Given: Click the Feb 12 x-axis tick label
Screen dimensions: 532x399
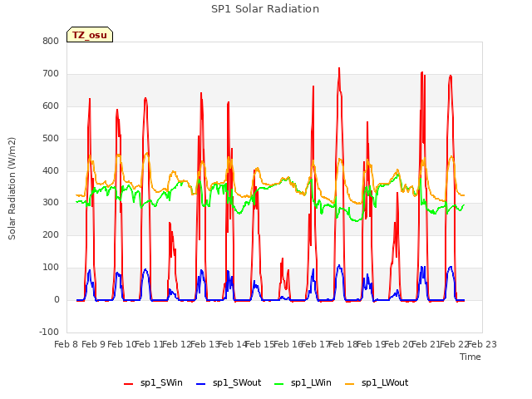Looking at the screenshot, I should tap(176, 344).
